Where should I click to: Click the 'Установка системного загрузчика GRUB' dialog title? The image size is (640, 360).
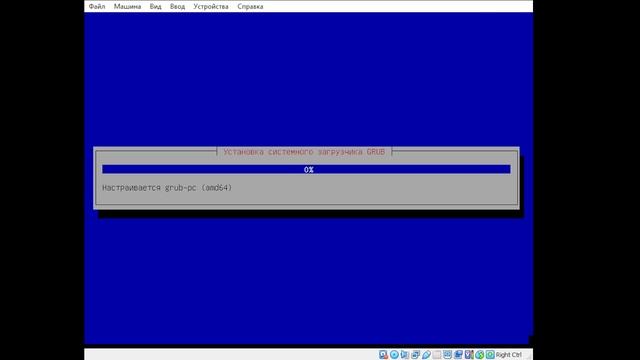point(304,152)
